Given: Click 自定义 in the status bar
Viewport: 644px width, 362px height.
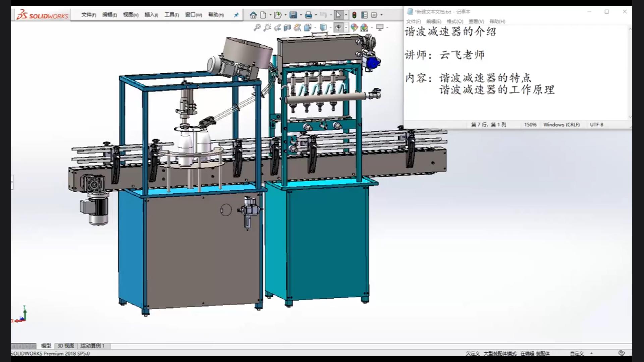Looking at the screenshot, I should pos(577,353).
